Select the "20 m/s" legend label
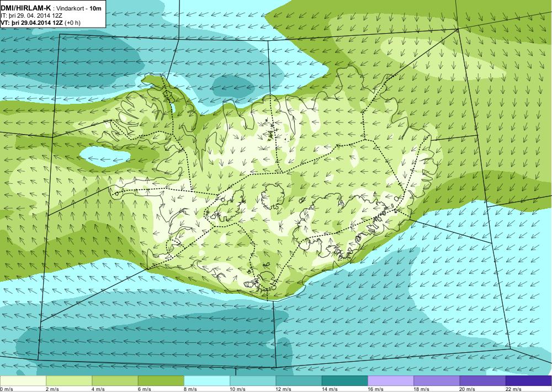 [x=467, y=389]
